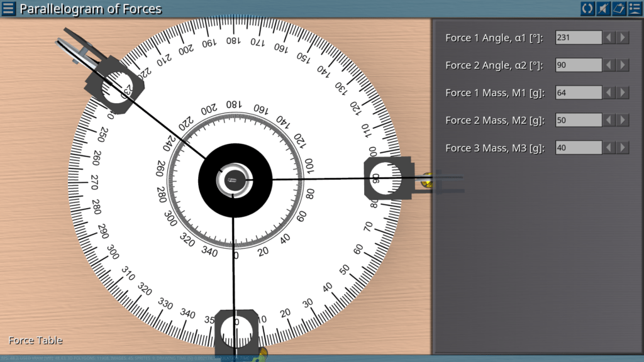644x362 pixels.
Task: Open the clipboard worksheet icon
Action: point(619,9)
